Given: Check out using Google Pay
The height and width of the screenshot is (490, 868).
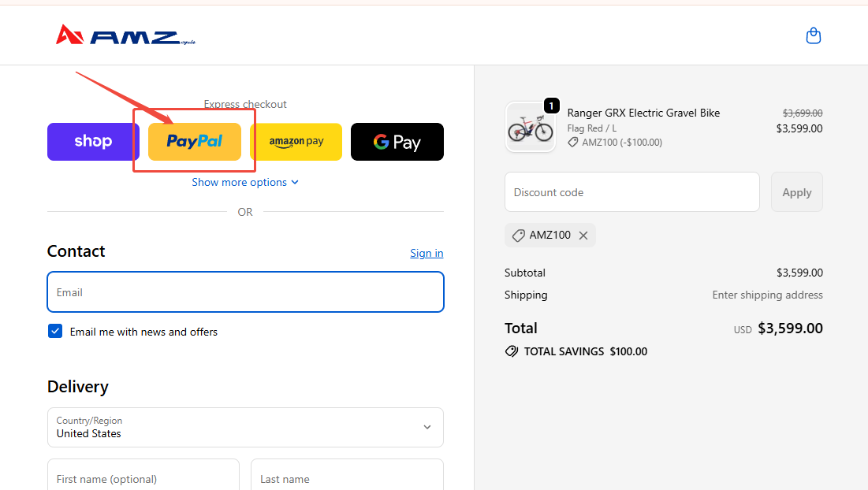Looking at the screenshot, I should pos(397,142).
